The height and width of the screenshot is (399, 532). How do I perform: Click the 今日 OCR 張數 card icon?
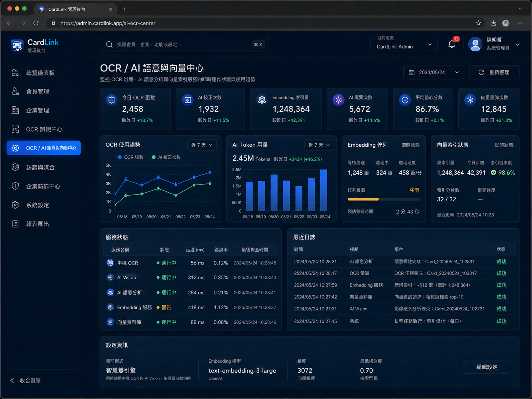(x=112, y=100)
